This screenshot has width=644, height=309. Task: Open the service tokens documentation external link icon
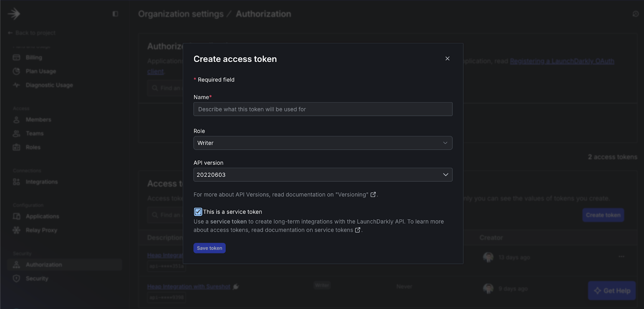click(357, 230)
